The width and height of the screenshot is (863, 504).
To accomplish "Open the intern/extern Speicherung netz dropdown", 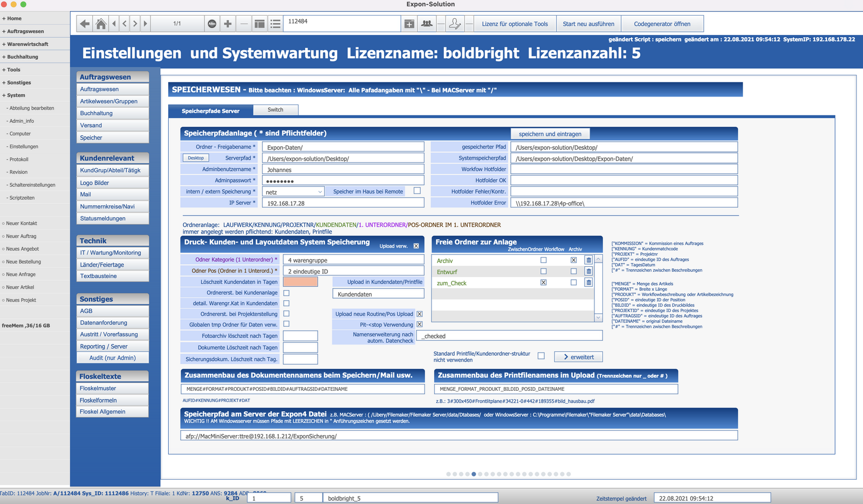I will [293, 192].
